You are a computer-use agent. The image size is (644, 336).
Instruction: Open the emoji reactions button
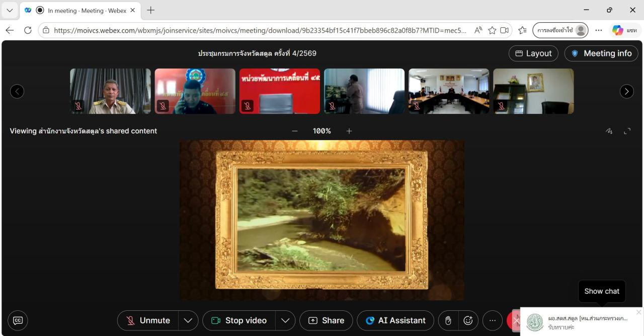[x=468, y=320]
